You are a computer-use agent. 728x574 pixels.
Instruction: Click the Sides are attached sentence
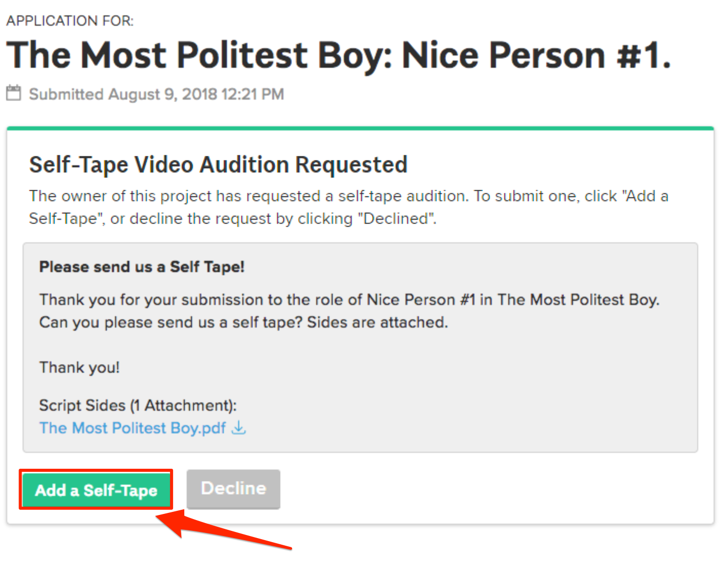(377, 322)
